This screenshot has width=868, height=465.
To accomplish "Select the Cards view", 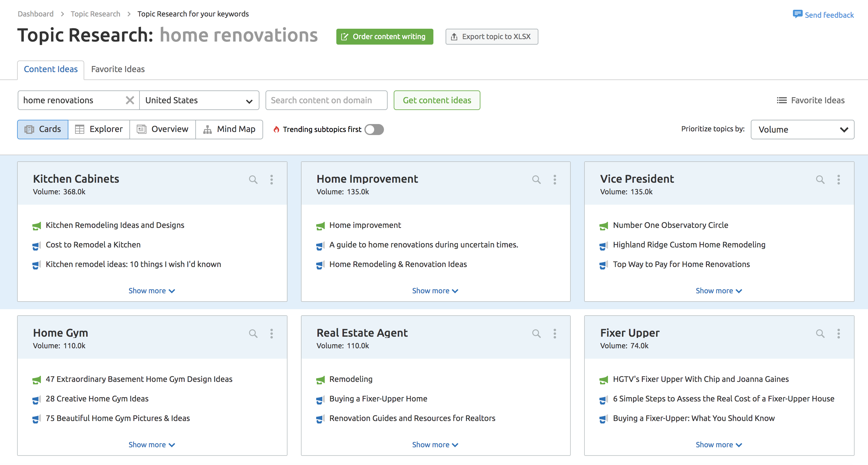I will click(x=43, y=130).
